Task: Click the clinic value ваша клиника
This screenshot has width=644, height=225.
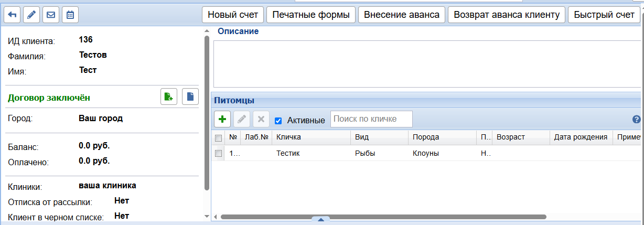Action: pyautogui.click(x=108, y=185)
